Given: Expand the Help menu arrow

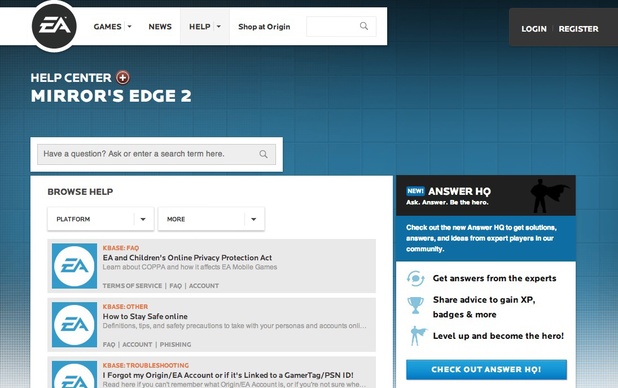Looking at the screenshot, I should tap(219, 26).
